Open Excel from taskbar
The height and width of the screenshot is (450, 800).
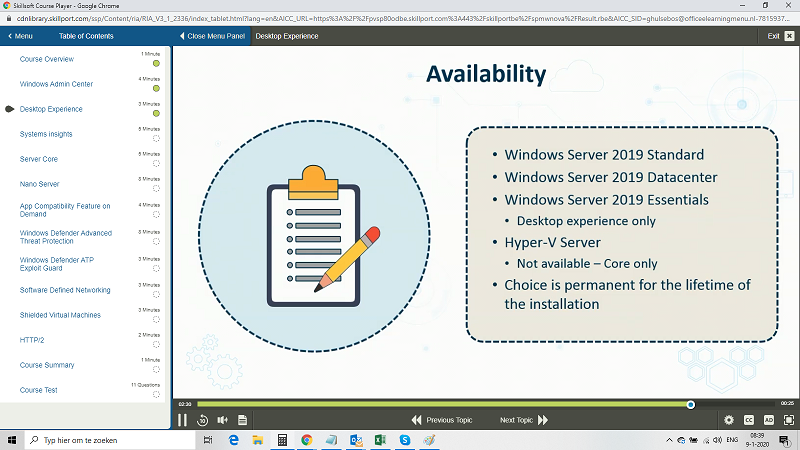(x=380, y=440)
